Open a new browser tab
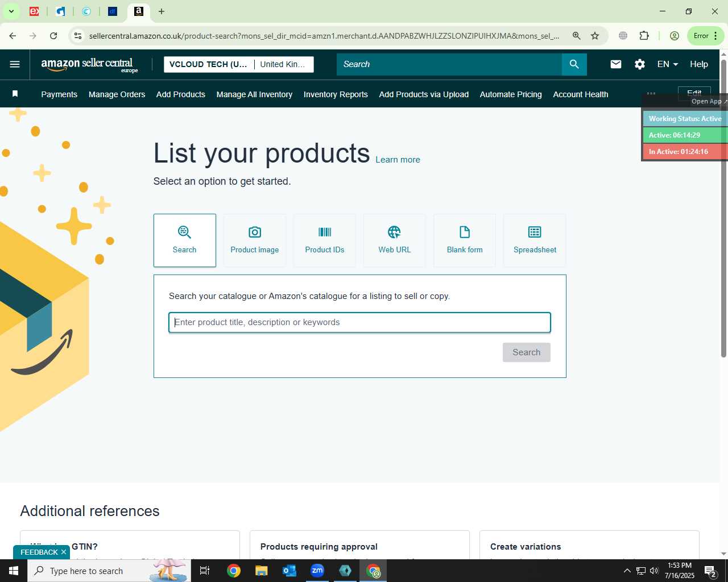 (x=162, y=11)
